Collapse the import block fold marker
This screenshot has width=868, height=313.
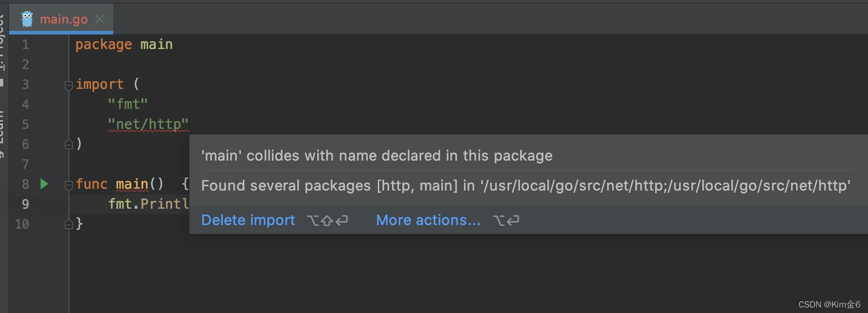68,85
